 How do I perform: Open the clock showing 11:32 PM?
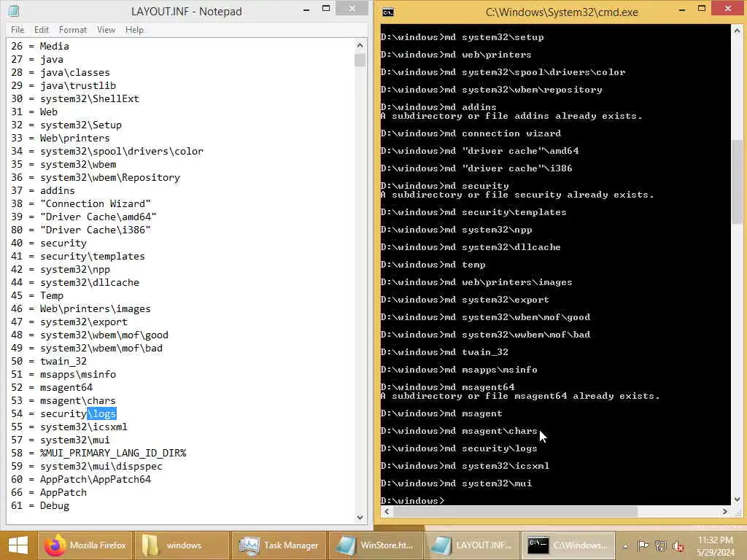coord(715,545)
